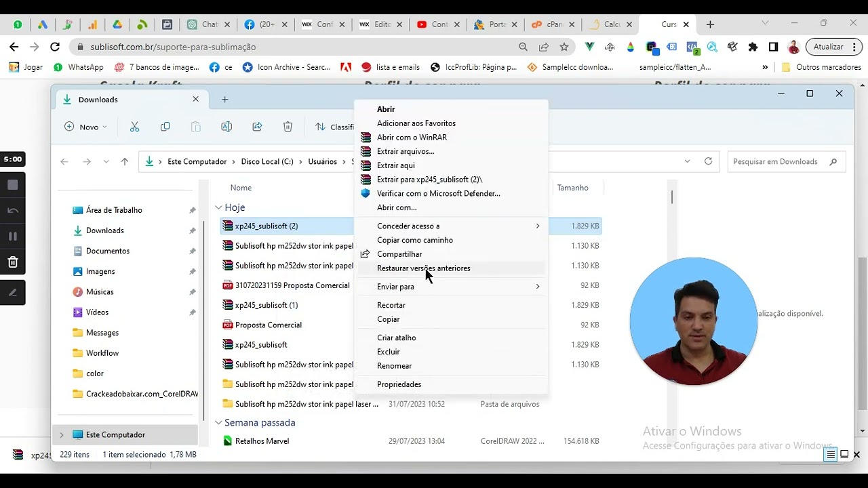Viewport: 868px width, 488px height.
Task: Go up one folder with the up arrow
Action: point(125,161)
